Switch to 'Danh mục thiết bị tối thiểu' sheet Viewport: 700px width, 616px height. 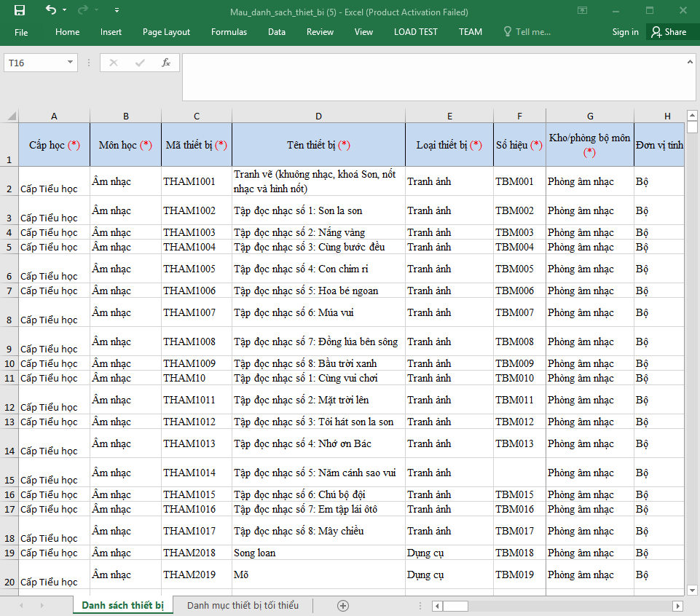pyautogui.click(x=243, y=606)
